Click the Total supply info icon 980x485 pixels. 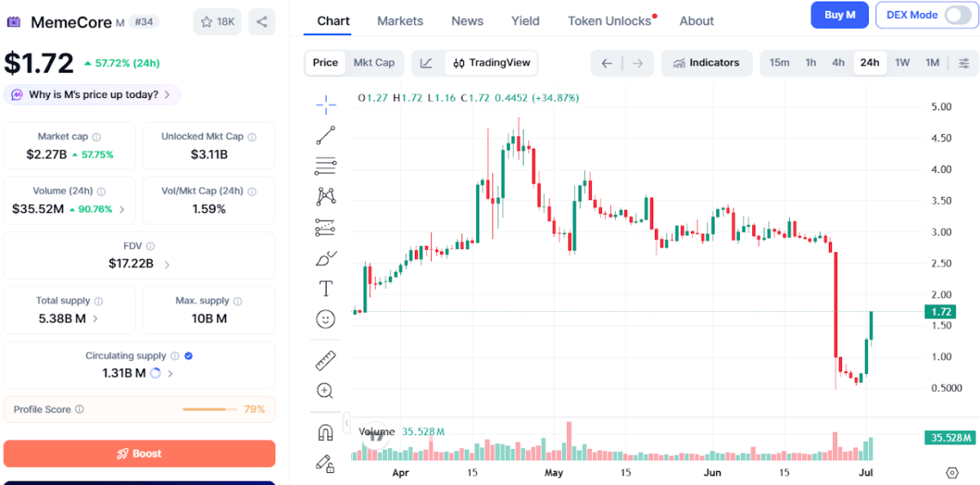(x=98, y=301)
